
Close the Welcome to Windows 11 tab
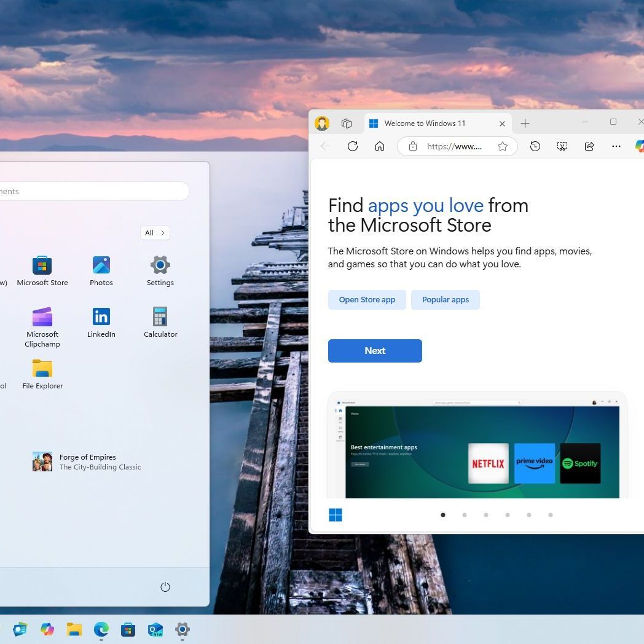click(x=502, y=124)
